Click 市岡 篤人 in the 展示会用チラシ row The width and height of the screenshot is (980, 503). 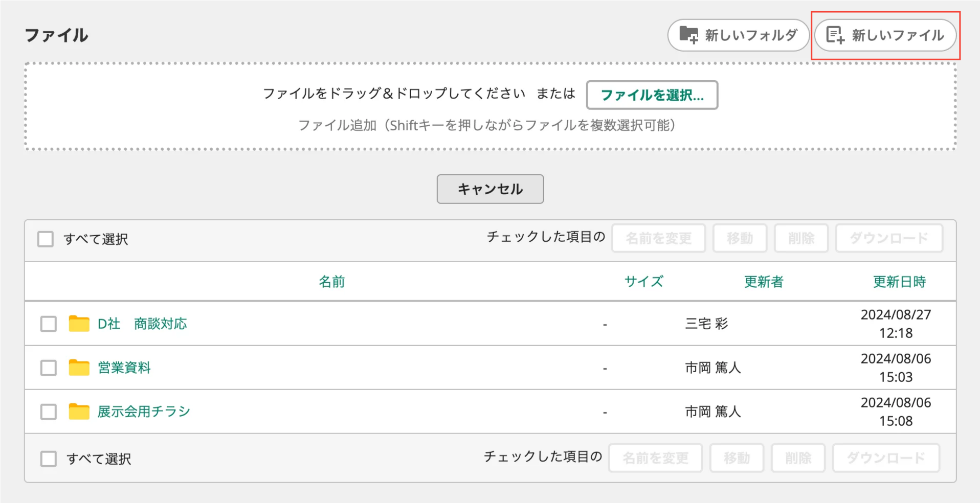(x=713, y=411)
